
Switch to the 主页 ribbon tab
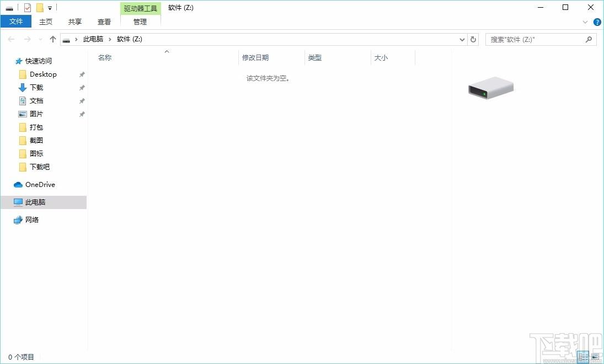(45, 22)
